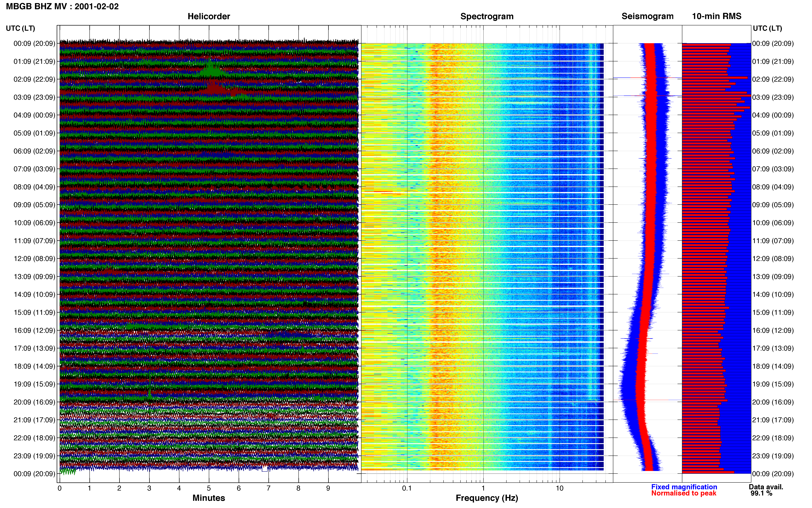Click the Seismogram panel heading
Viewport: 812px width, 508px height.
[648, 16]
